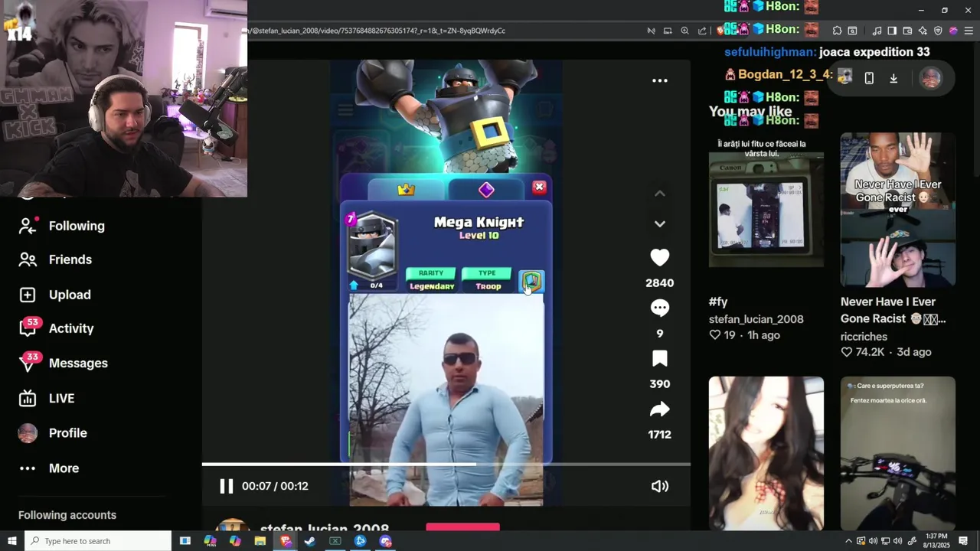980x551 pixels.
Task: Click the browser address bar URL
Action: point(375,31)
